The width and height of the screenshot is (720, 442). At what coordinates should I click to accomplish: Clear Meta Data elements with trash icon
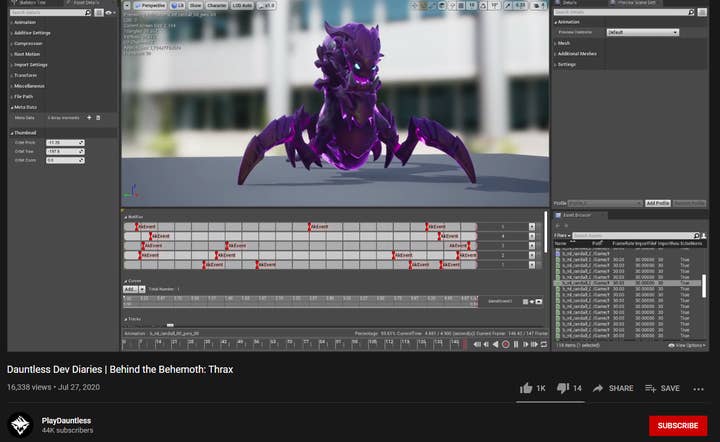[x=98, y=118]
